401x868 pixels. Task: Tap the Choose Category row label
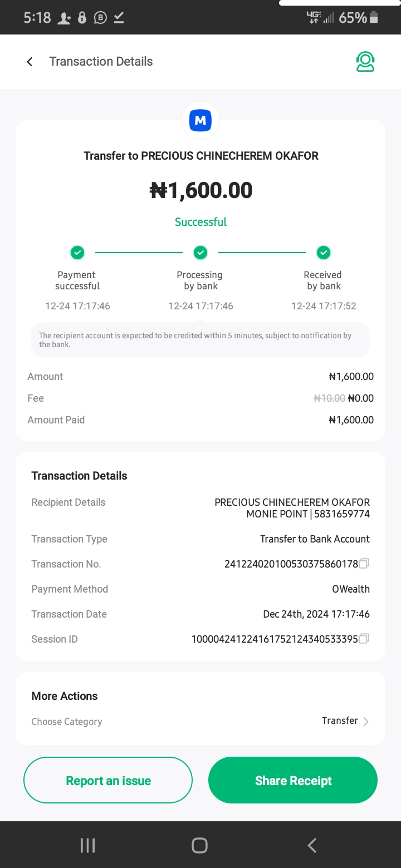[x=67, y=722]
